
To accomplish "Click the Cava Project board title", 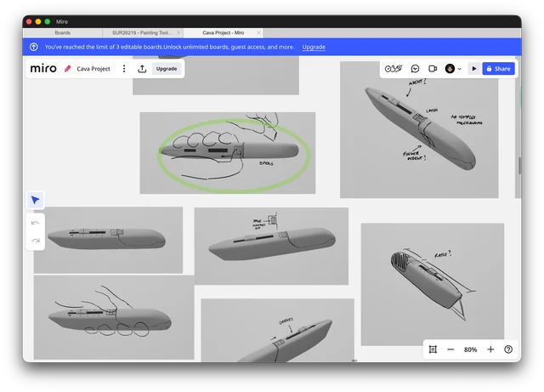I will tap(93, 69).
